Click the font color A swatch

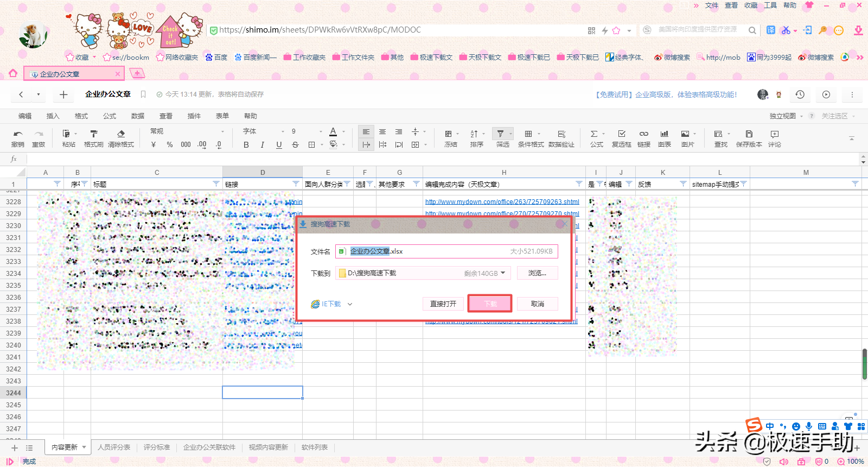click(333, 132)
